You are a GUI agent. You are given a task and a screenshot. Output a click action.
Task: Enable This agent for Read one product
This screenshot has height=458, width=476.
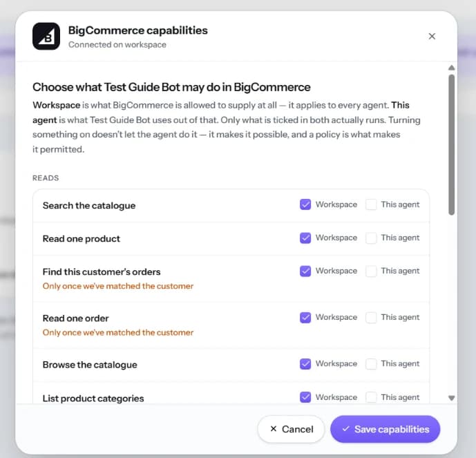[x=371, y=238]
